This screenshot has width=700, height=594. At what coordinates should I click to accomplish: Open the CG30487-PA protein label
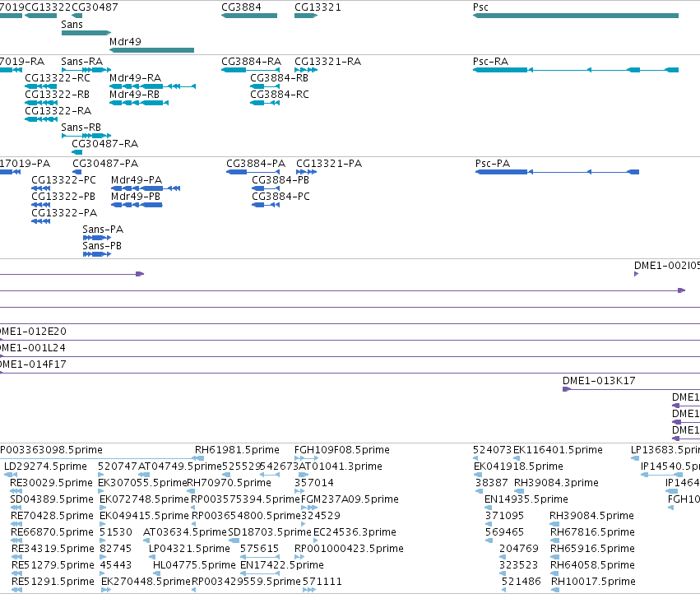click(105, 164)
